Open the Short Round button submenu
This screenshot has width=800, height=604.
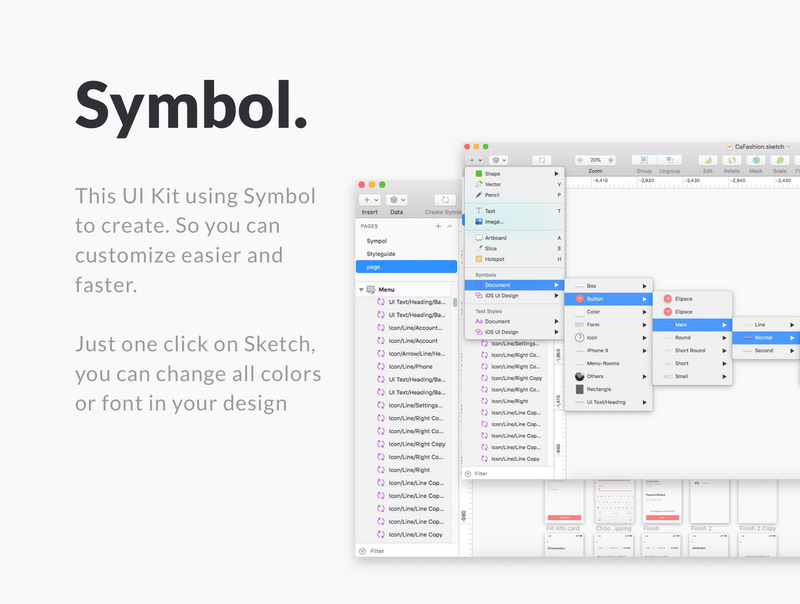[x=692, y=350]
